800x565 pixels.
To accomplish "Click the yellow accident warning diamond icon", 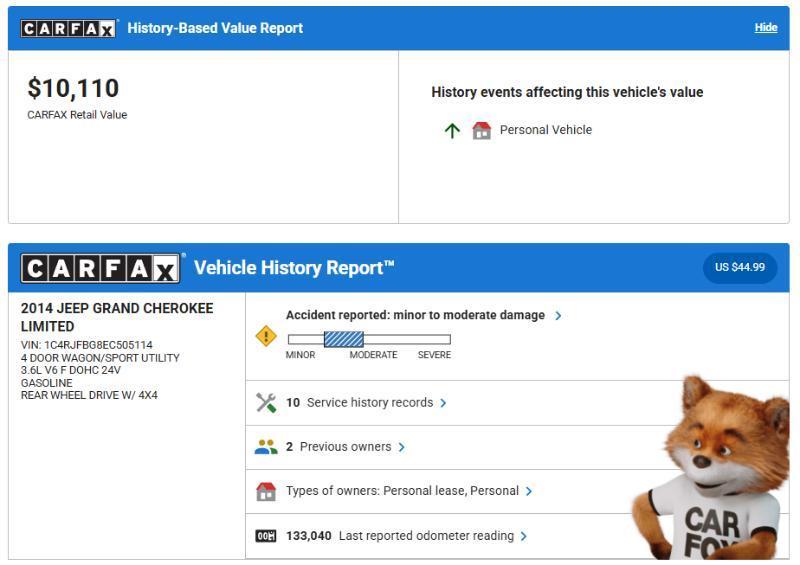I will [x=266, y=337].
